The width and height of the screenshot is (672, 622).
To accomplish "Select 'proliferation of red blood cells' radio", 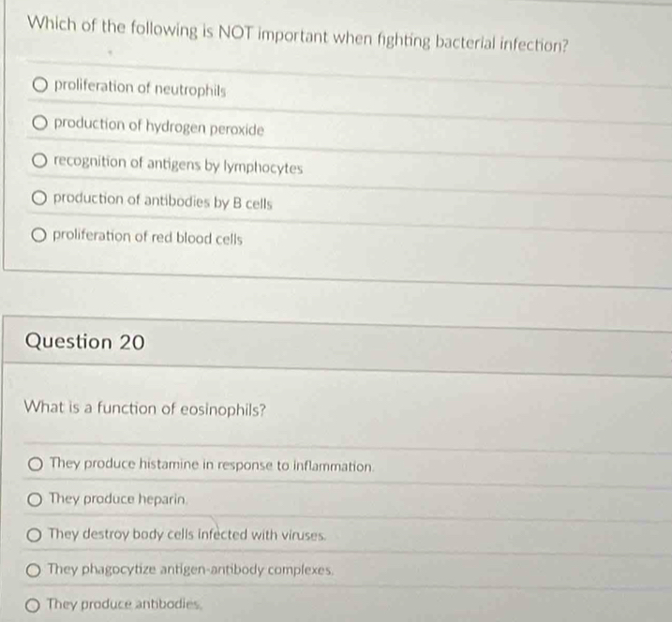I will tap(38, 235).
